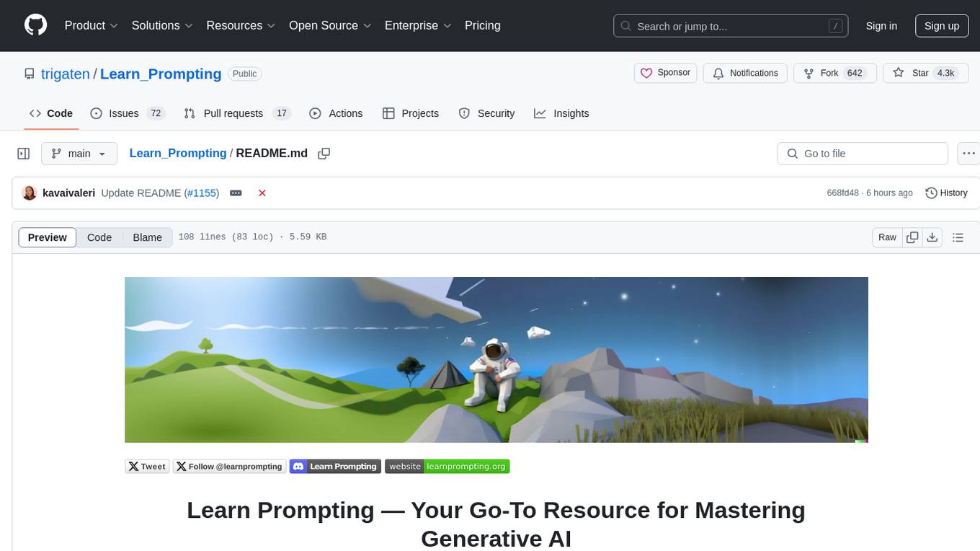
Task: Open the README outline
Action: [958, 237]
